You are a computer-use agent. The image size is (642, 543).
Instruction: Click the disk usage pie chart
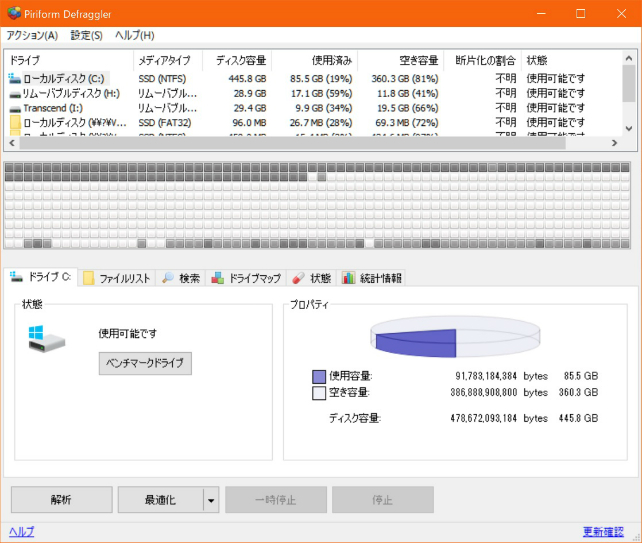455,337
